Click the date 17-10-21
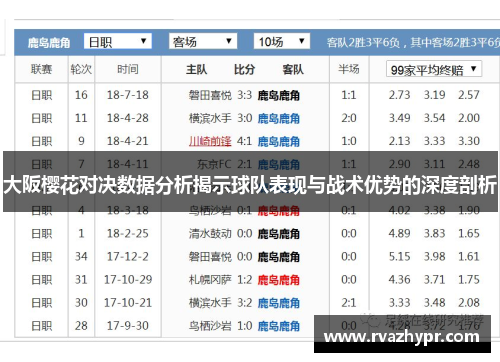The height and width of the screenshot is (362, 500). (128, 303)
